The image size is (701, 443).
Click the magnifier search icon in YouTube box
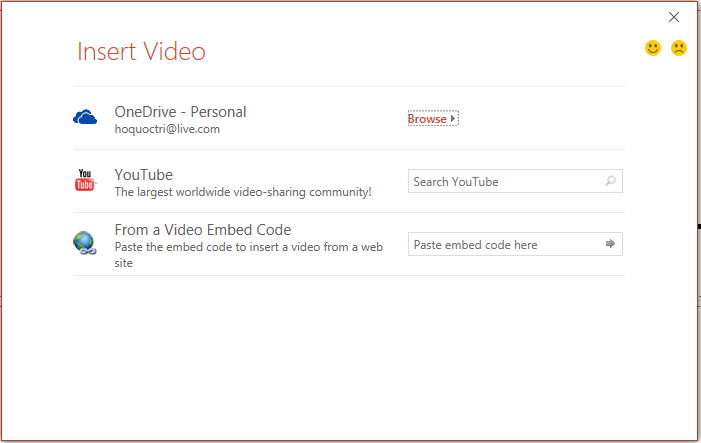(610, 181)
